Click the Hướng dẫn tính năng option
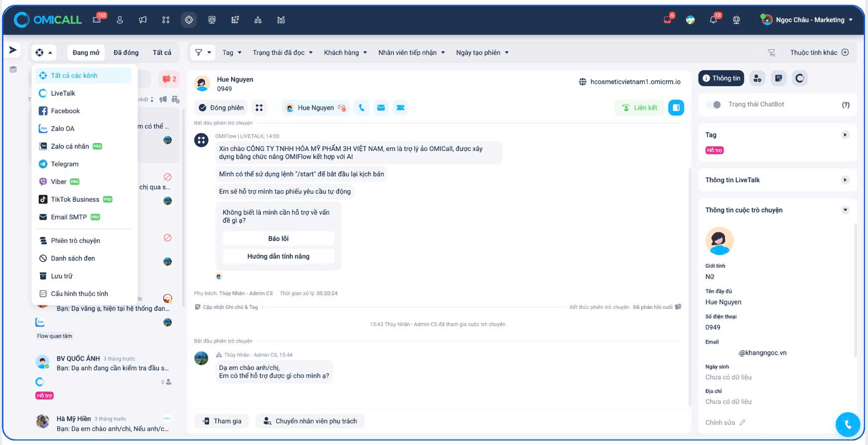 click(278, 257)
